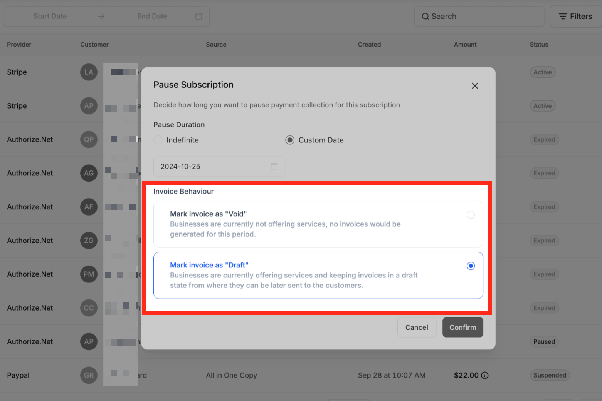This screenshot has width=602, height=401.
Task: Choose Mark invoice as "Void" radio
Action: (471, 215)
